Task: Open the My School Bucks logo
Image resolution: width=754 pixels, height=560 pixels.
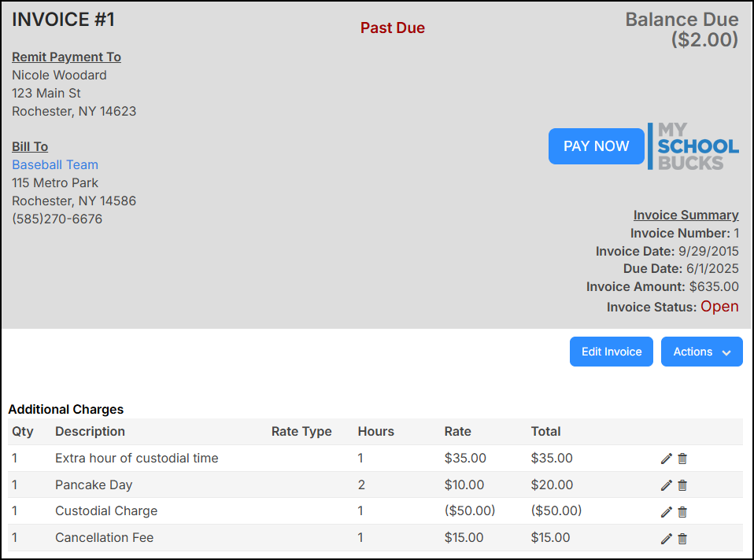Action: tap(693, 146)
